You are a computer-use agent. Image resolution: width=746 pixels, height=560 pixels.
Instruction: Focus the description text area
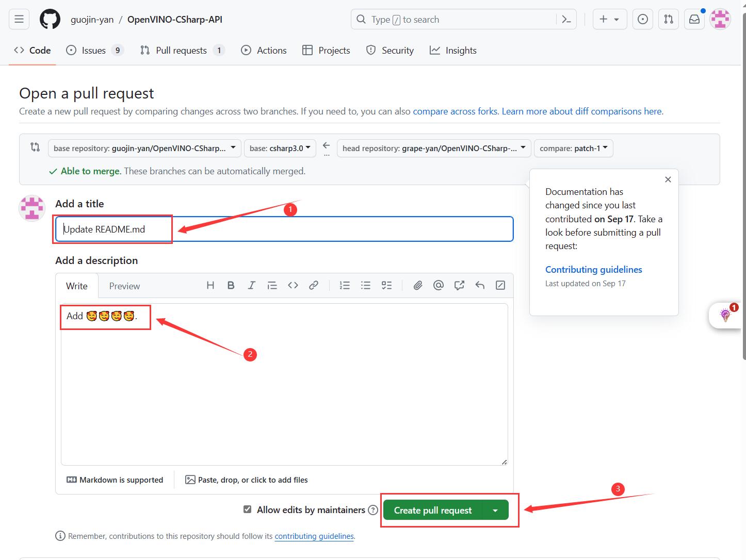284,384
